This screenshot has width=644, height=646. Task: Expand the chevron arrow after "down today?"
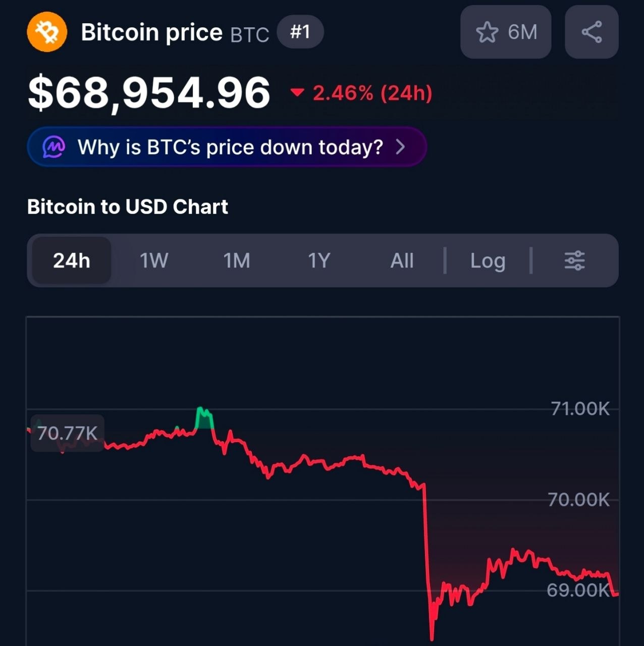tap(400, 147)
